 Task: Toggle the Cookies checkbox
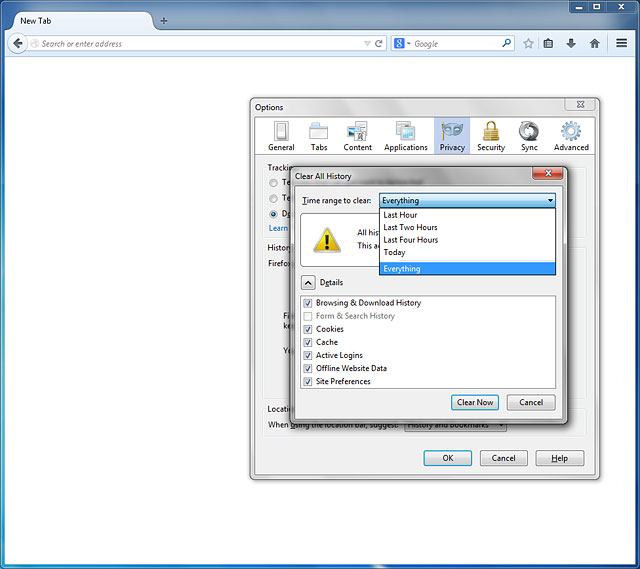[x=308, y=329]
